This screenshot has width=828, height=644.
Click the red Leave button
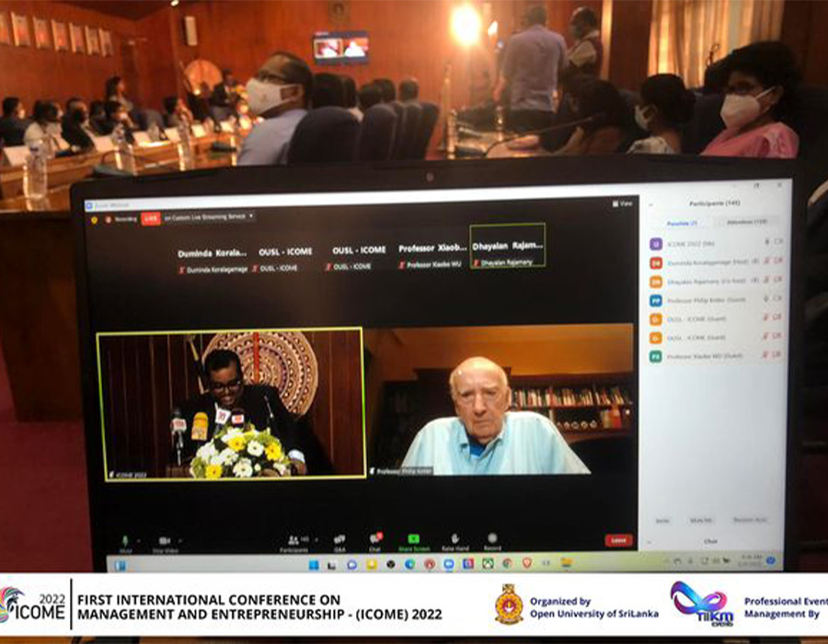pyautogui.click(x=618, y=541)
